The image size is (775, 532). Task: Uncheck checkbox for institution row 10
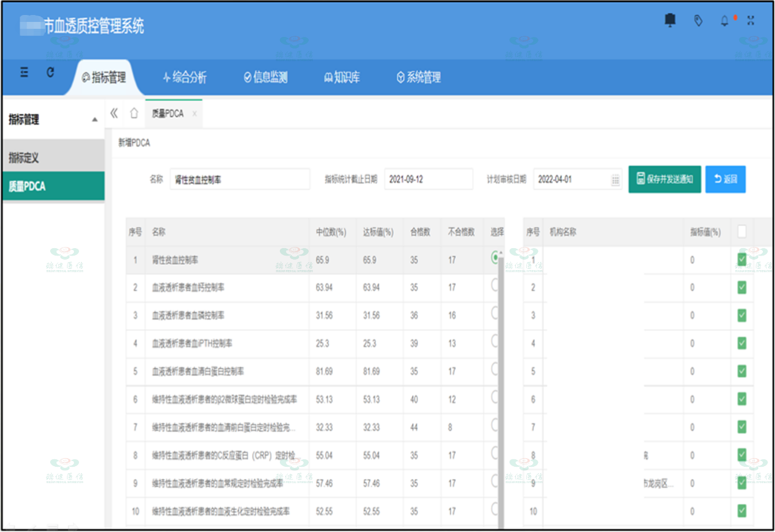click(742, 511)
